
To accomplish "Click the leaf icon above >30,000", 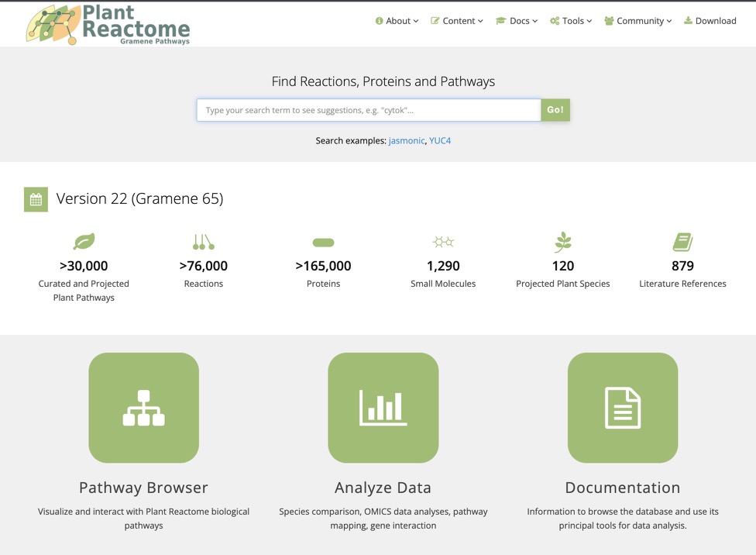I will [x=84, y=241].
